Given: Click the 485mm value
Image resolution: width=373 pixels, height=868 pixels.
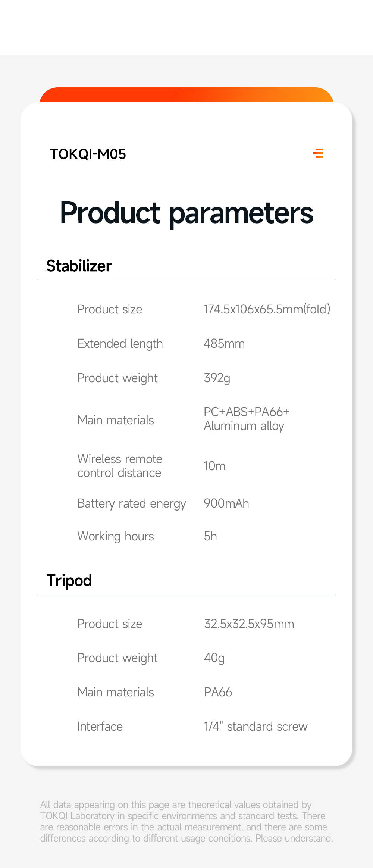Looking at the screenshot, I should click(x=224, y=344).
